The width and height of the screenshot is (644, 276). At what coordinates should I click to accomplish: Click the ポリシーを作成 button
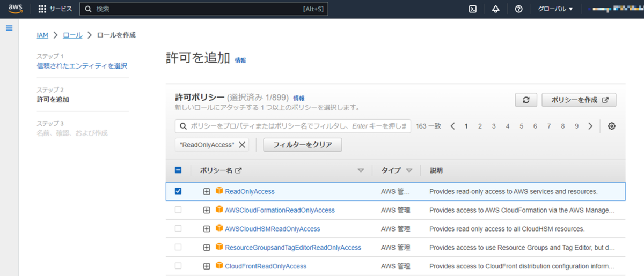pos(579,100)
